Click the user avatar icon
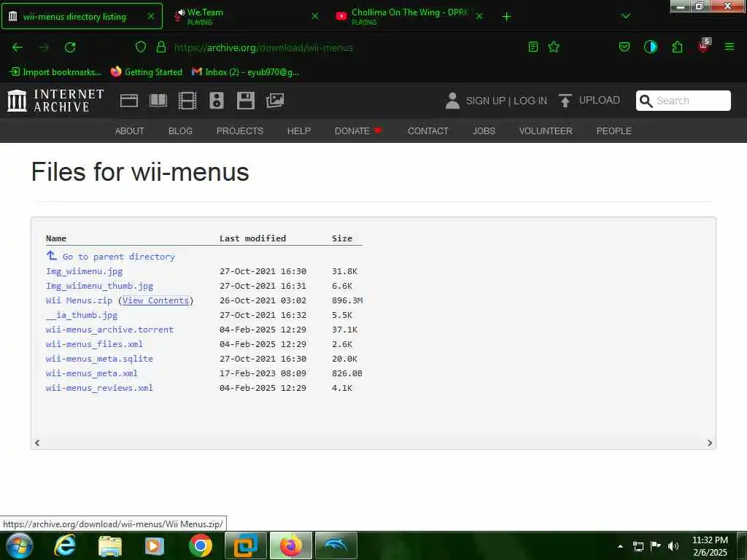 (452, 101)
